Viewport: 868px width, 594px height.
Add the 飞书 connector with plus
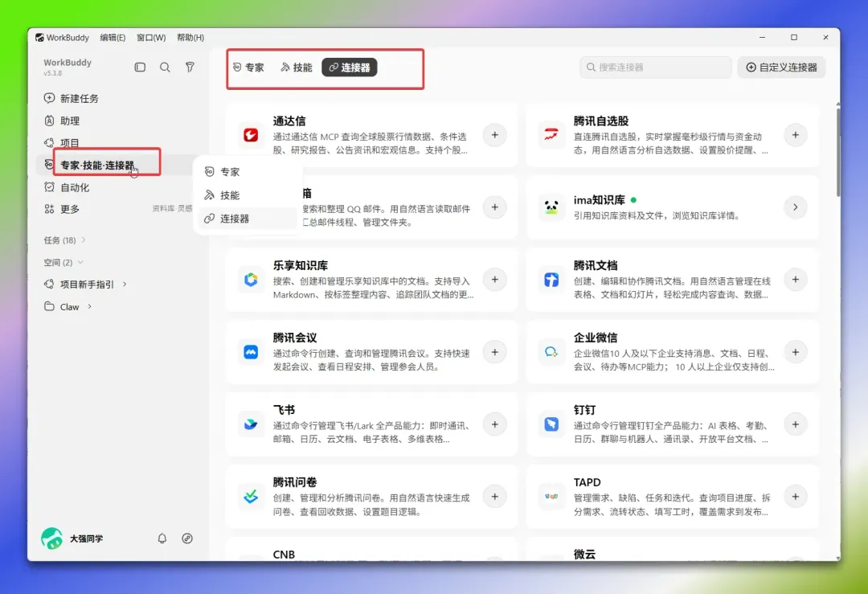pos(495,424)
